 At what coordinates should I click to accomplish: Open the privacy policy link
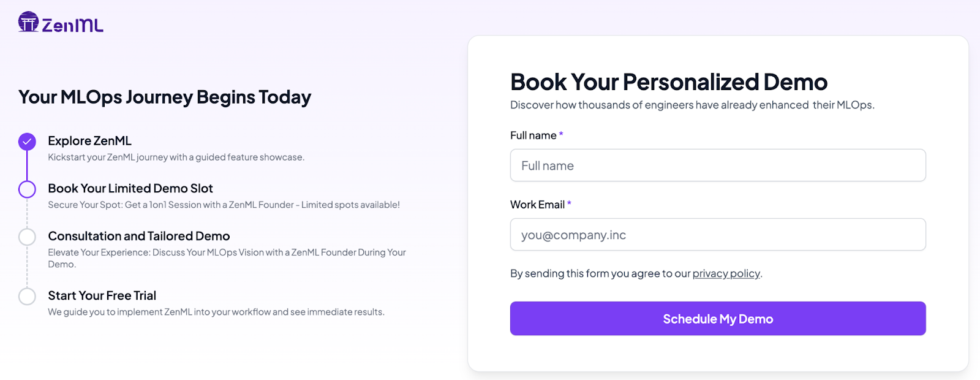click(726, 273)
